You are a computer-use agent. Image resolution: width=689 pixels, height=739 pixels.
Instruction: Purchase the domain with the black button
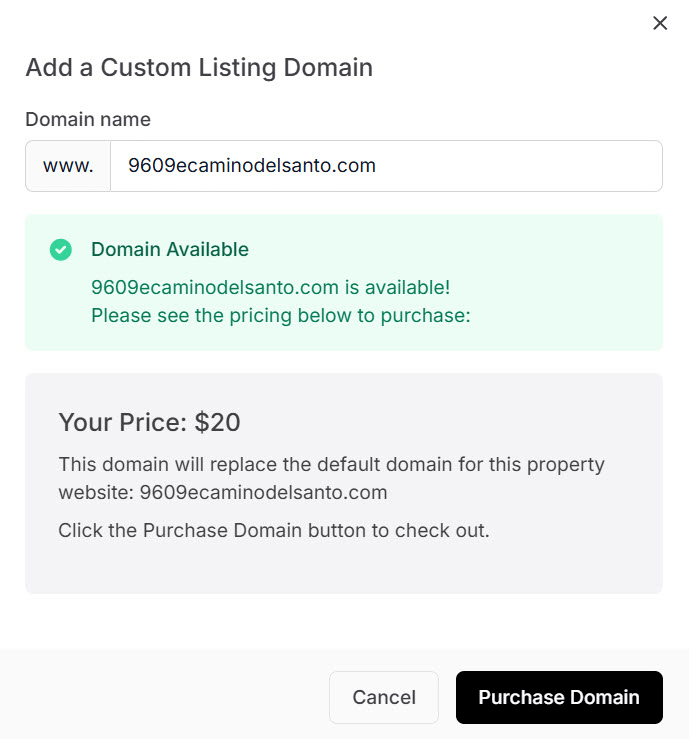(559, 697)
